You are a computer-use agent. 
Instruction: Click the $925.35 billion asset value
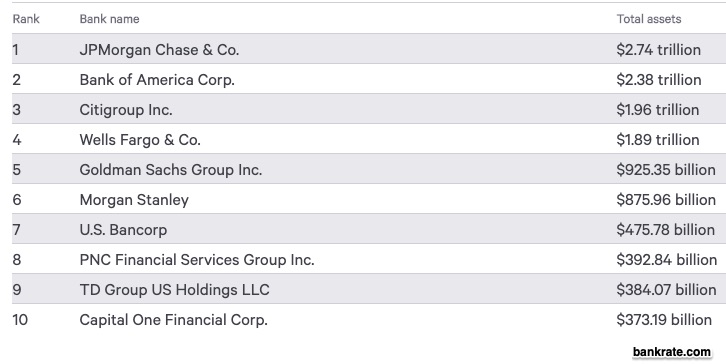pos(666,169)
